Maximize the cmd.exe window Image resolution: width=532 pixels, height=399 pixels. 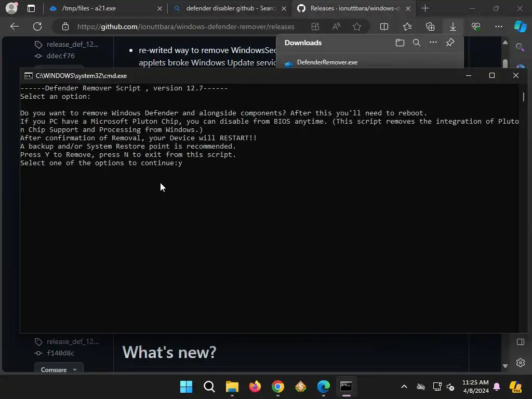pyautogui.click(x=492, y=76)
